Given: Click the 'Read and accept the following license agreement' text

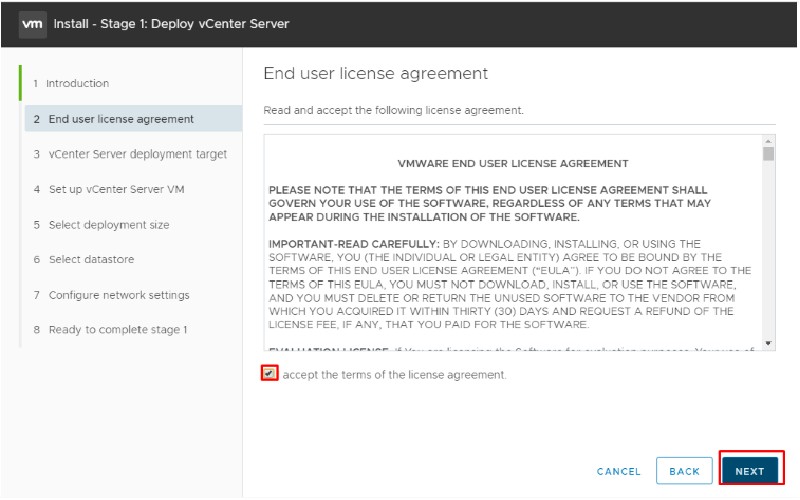Looking at the screenshot, I should [x=393, y=110].
